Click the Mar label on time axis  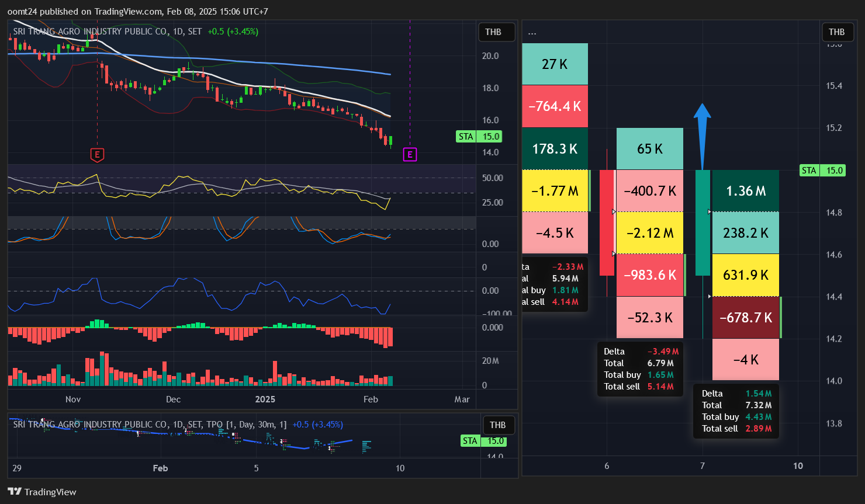pyautogui.click(x=462, y=399)
